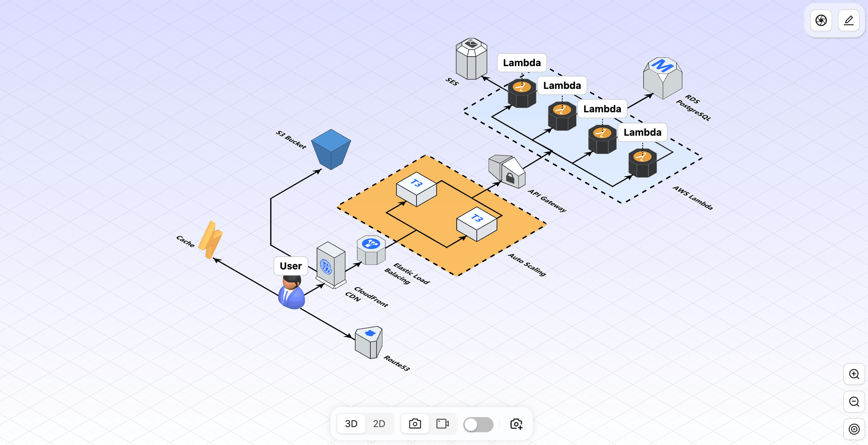Click the recenter target icon at bottom-right
The width and height of the screenshot is (868, 445).
[854, 429]
